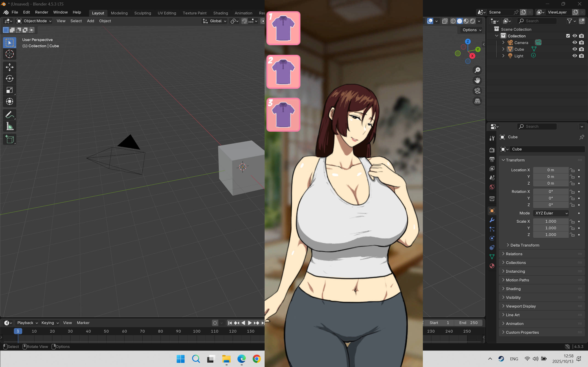
Task: Click the outliner search field
Action: (538, 21)
